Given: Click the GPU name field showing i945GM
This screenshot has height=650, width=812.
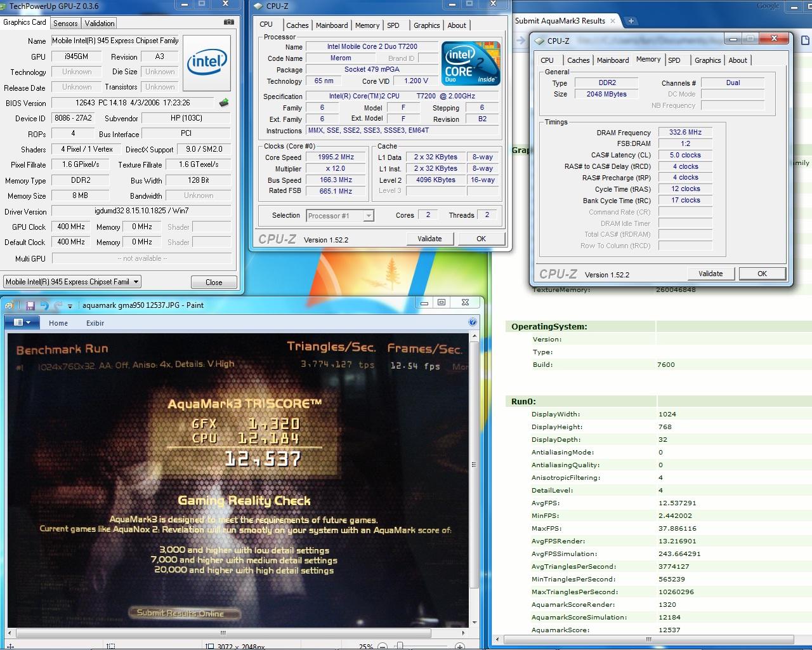Looking at the screenshot, I should coord(76,56).
